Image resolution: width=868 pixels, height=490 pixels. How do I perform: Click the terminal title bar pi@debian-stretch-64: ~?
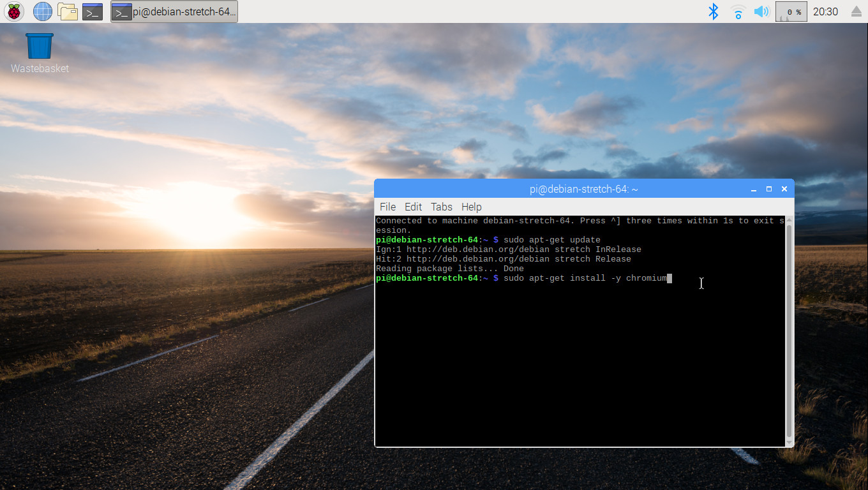583,189
